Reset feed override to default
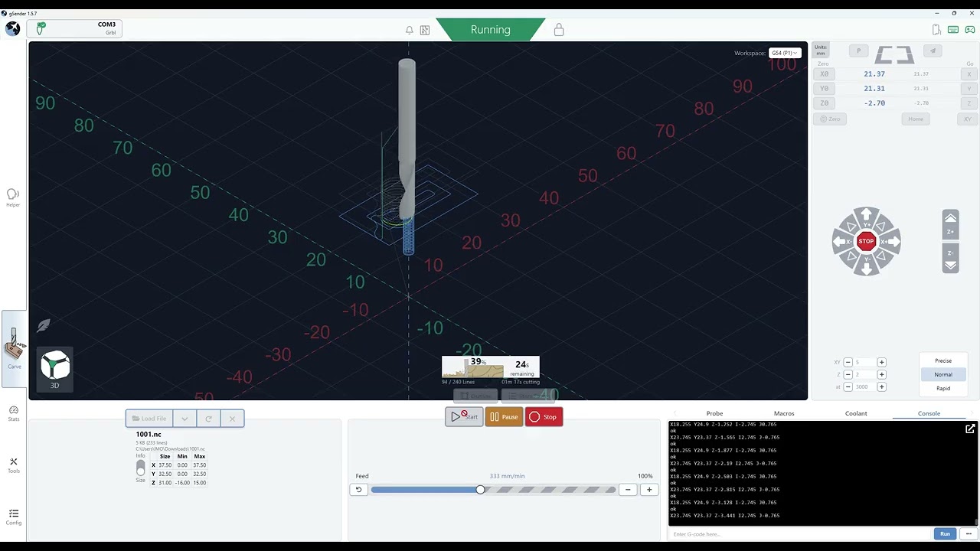980x551 pixels. [x=358, y=490]
